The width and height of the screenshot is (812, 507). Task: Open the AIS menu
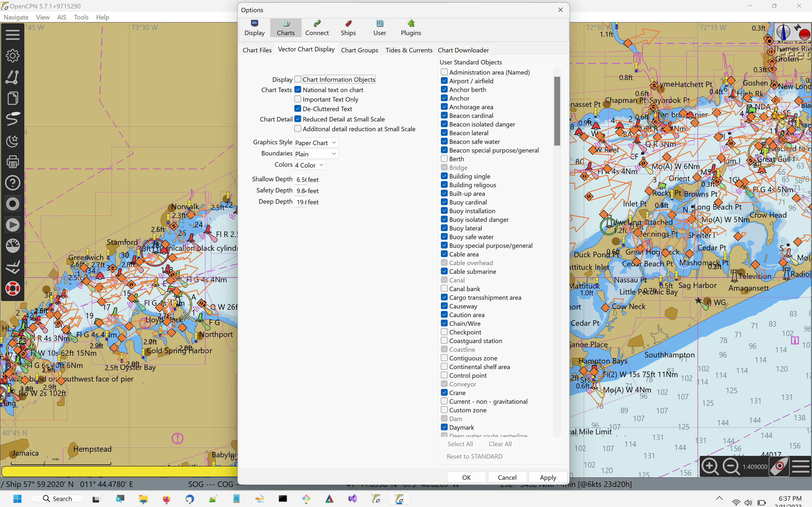pos(61,17)
